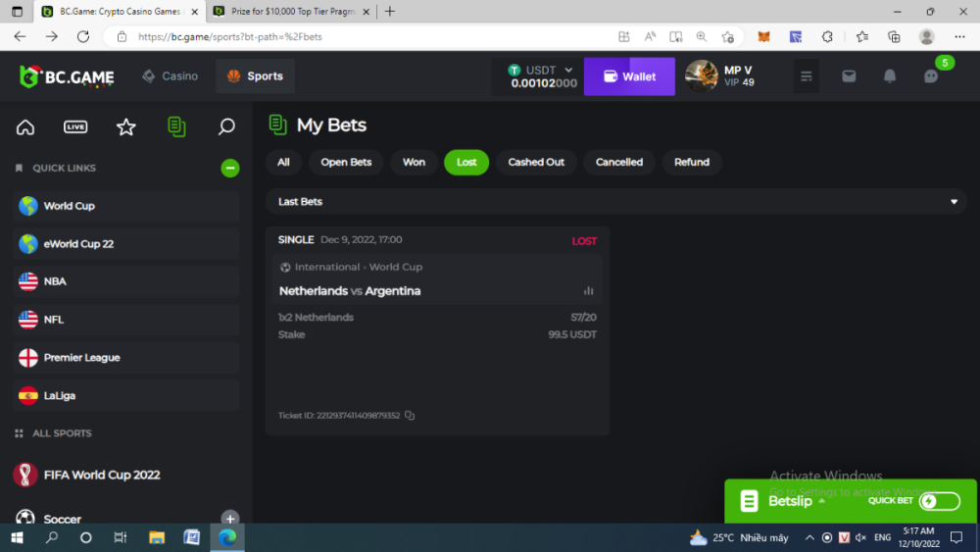Open the mail inbox icon
This screenshot has width=980, height=552.
tap(849, 76)
